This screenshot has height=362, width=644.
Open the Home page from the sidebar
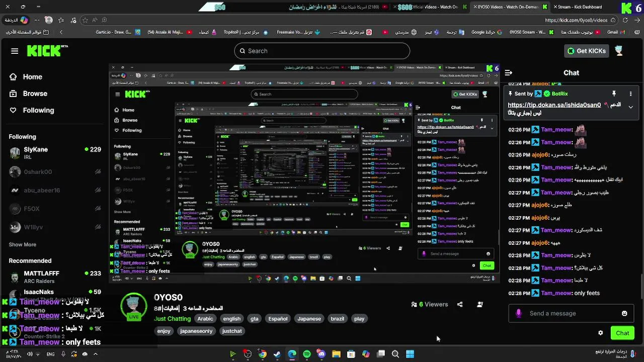tap(26, 77)
